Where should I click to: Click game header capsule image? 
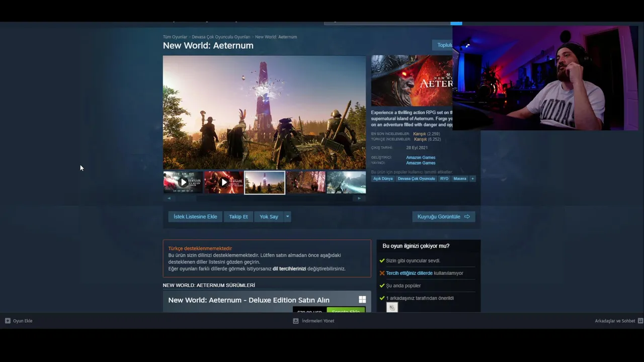coord(412,80)
